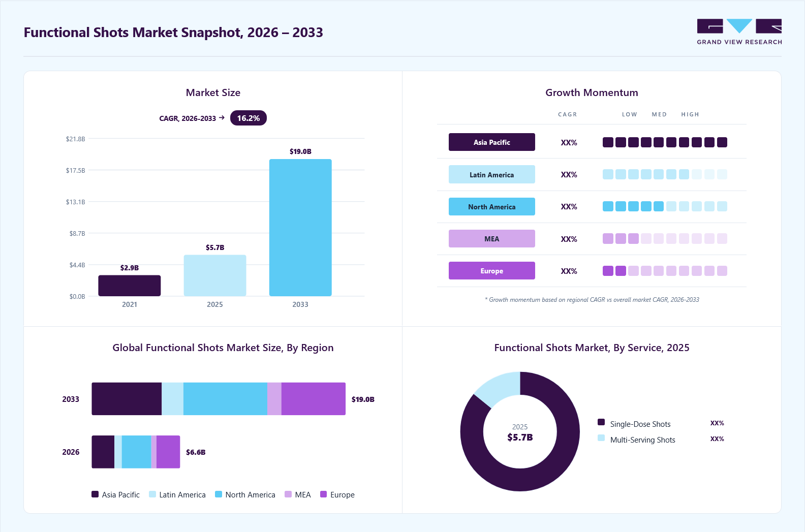Click the $19.0B label above the 2033 bar
This screenshot has width=805, height=532.
point(300,151)
